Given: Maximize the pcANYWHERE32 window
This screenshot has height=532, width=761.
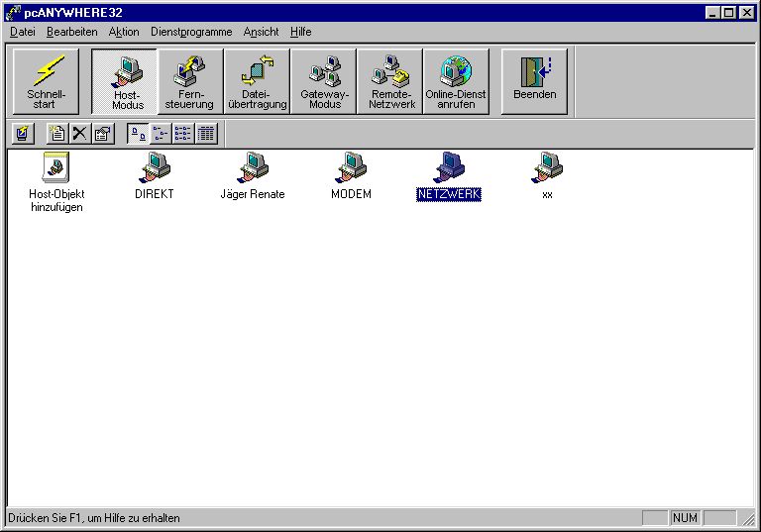Looking at the screenshot, I should [728, 13].
